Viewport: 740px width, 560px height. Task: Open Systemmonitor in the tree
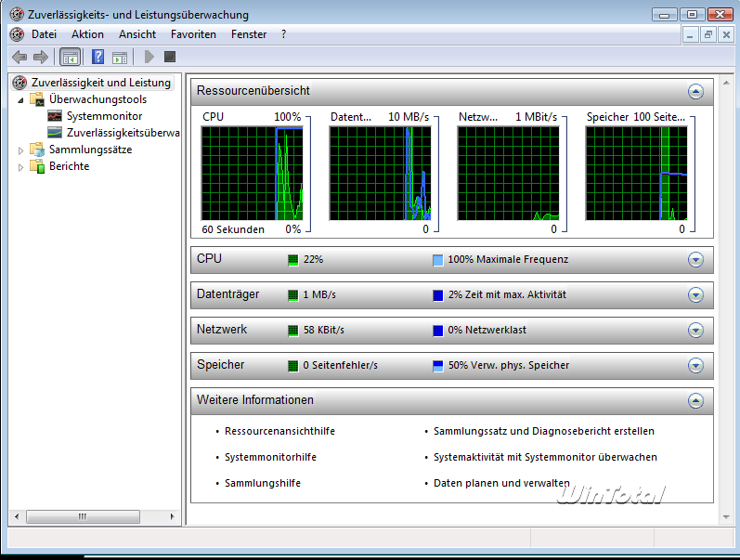[104, 116]
